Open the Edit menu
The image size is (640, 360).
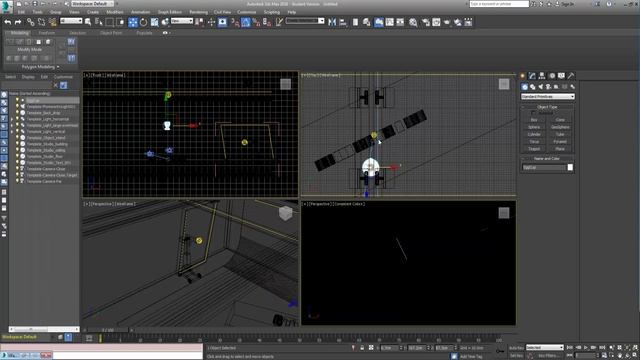[21, 12]
